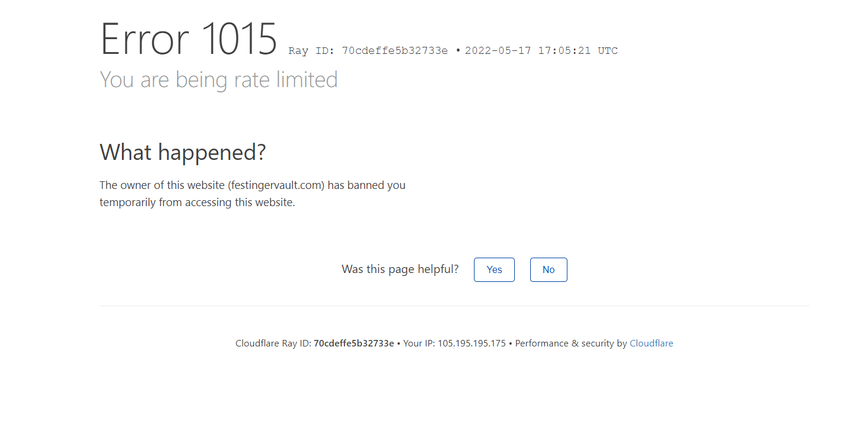
Task: Click the "Your IP:" label
Action: [x=420, y=343]
